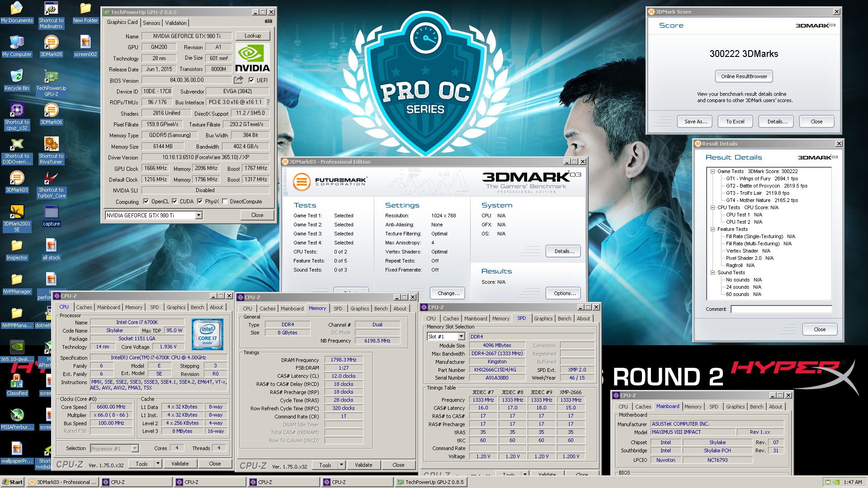
Task: Click the To Excel button
Action: (x=735, y=122)
